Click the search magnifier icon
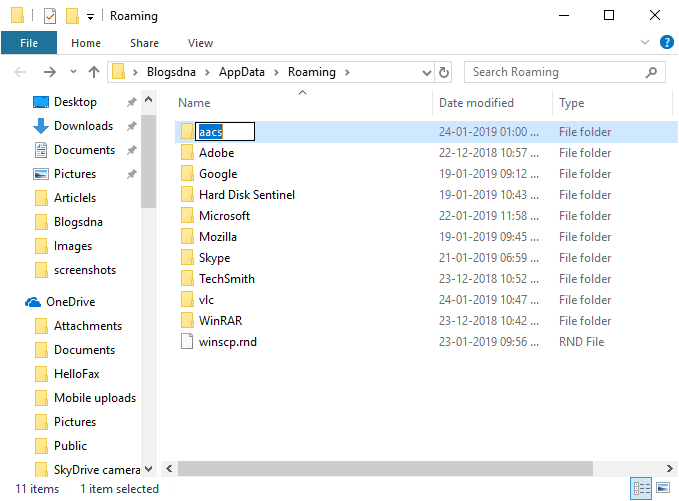 [x=652, y=72]
